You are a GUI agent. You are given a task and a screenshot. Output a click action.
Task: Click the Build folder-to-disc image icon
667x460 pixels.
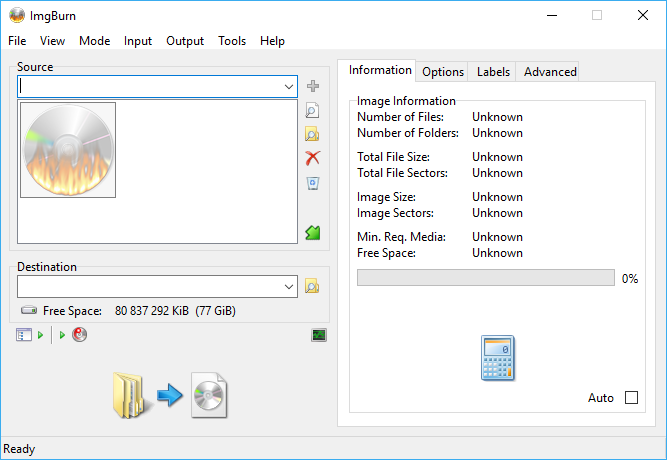(x=170, y=395)
